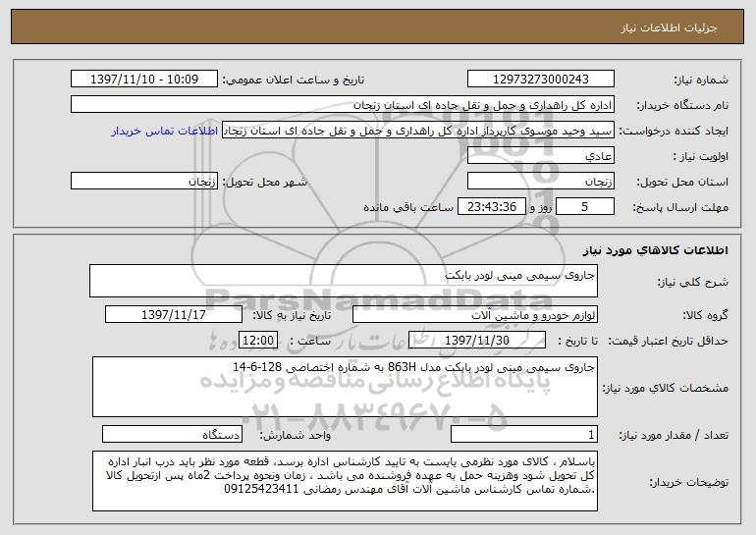
Task: Open the اطلاعات تماس خریدار link
Action: 165,132
